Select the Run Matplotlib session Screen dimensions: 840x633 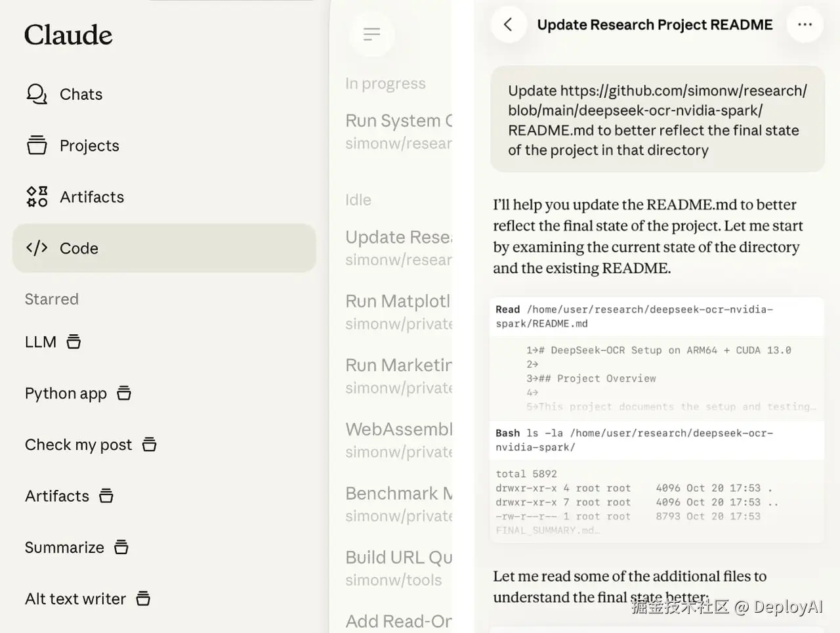[399, 311]
